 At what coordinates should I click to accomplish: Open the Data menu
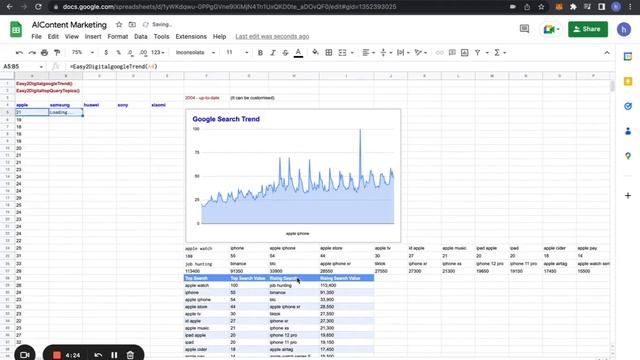141,36
